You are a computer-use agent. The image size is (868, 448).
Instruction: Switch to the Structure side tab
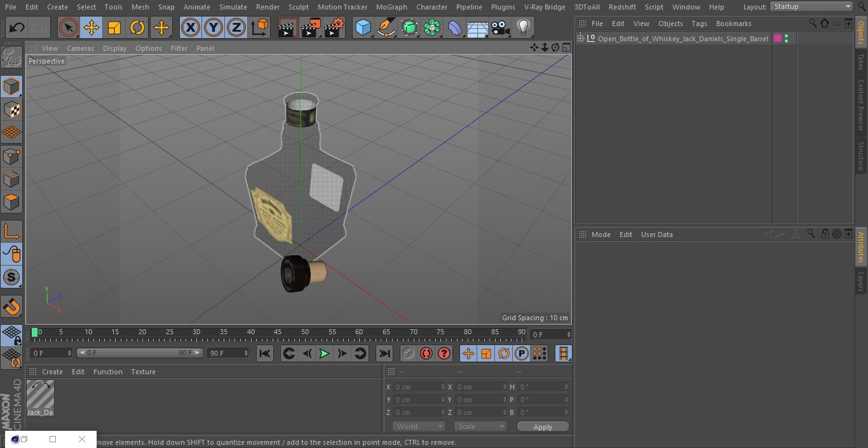[861, 156]
